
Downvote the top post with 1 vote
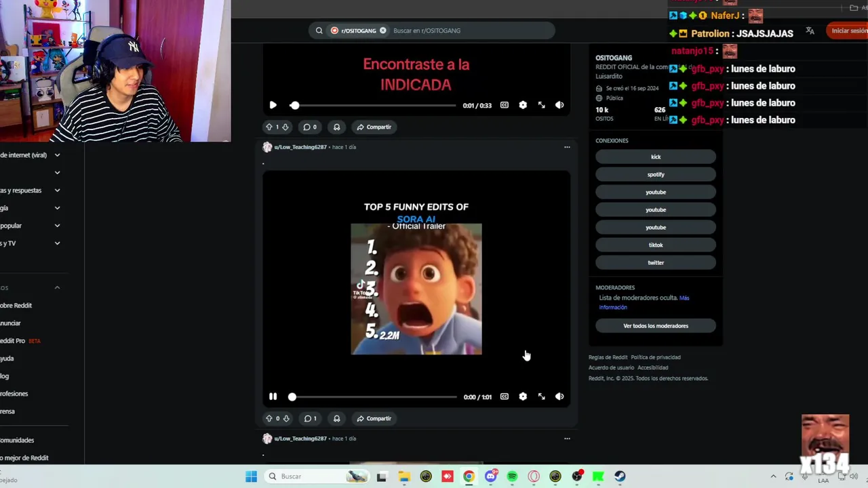(285, 127)
